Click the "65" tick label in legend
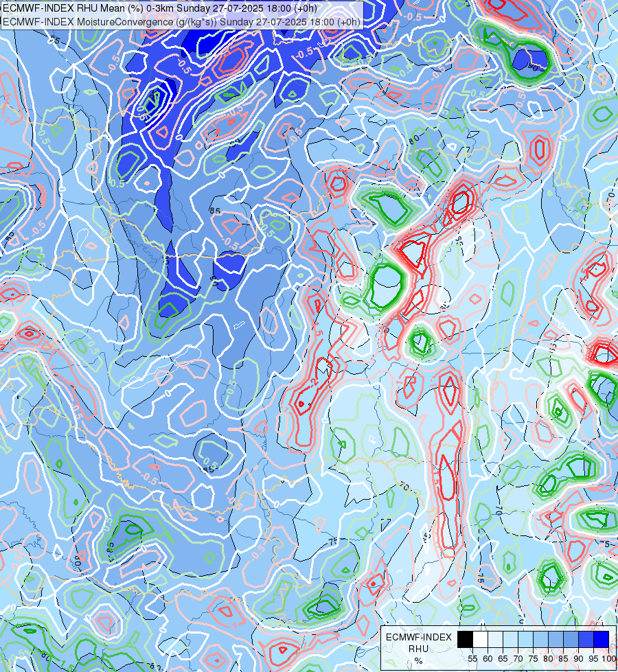618x672 pixels. click(x=503, y=659)
